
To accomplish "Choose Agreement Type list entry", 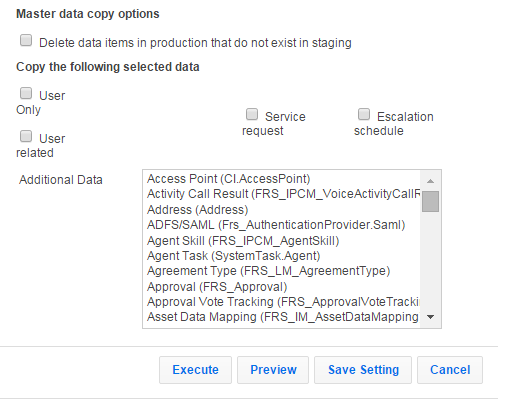I will 282,271.
